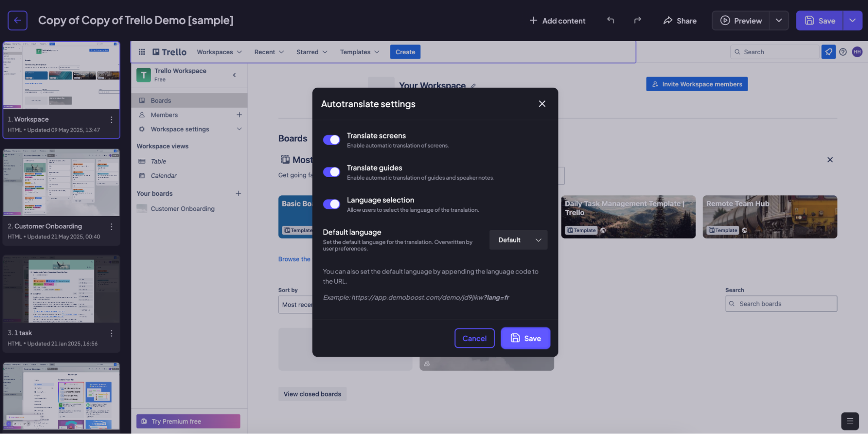Viewport: 868px width, 434px height.
Task: Open the Templates dropdown
Action: tap(360, 52)
